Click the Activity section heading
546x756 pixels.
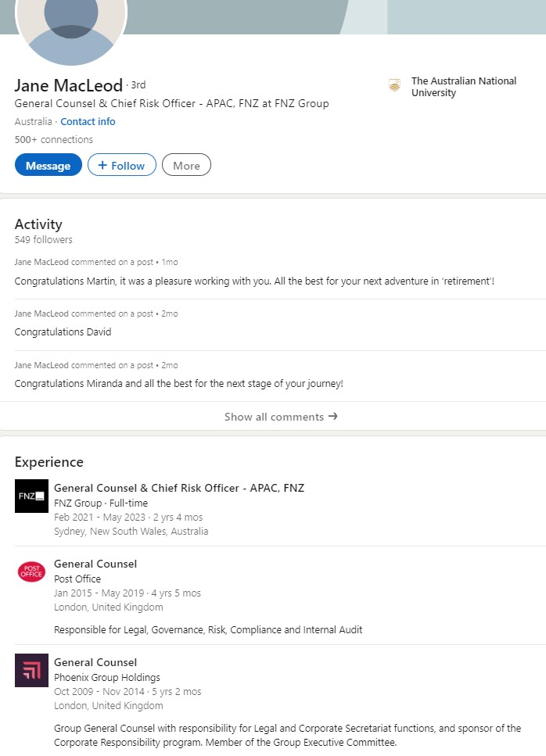point(38,224)
